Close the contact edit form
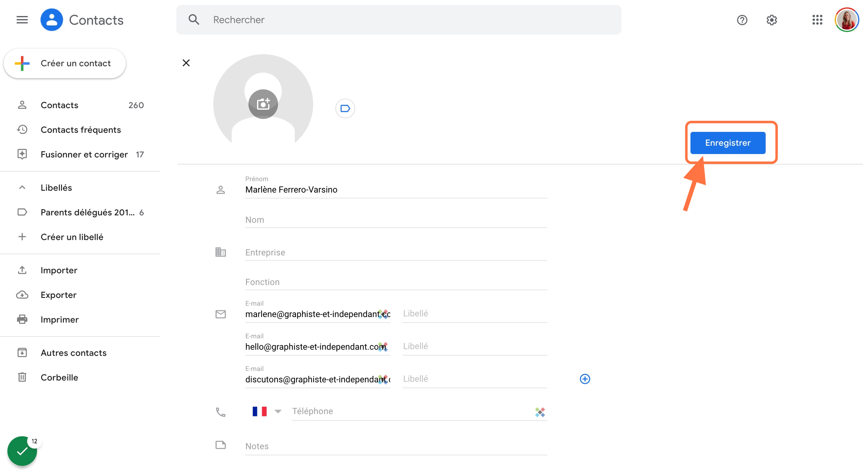This screenshot has width=868, height=472. 186,63
